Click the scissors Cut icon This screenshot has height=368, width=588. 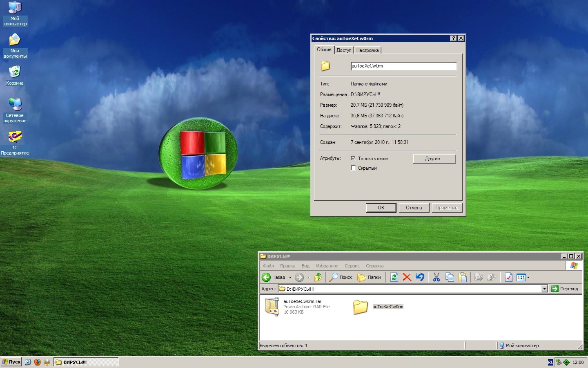pyautogui.click(x=436, y=277)
